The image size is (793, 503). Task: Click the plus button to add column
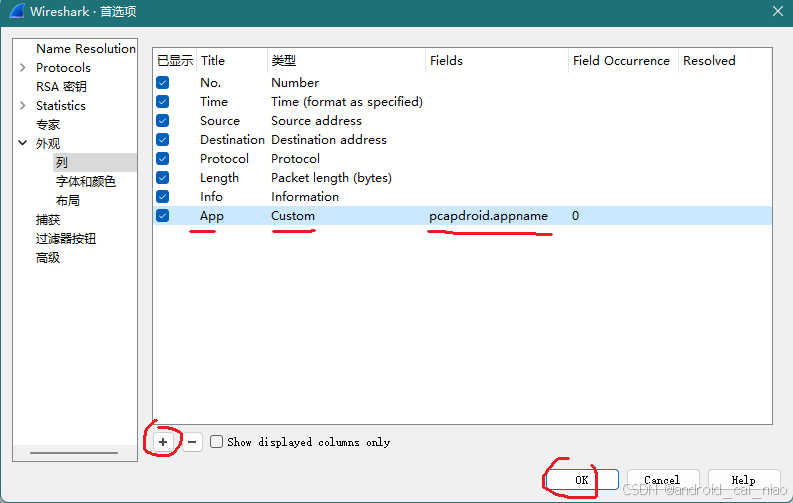[x=163, y=442]
